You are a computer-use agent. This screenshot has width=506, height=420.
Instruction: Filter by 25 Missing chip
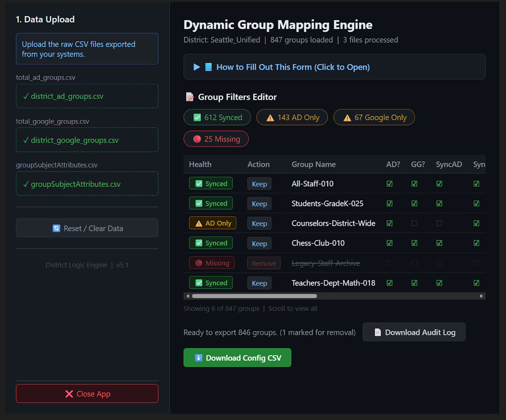(x=216, y=139)
